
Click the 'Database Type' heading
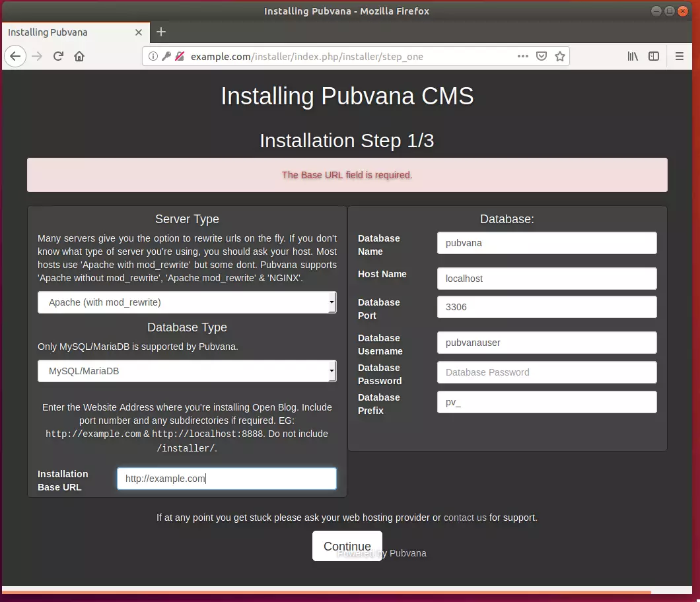[x=187, y=327]
